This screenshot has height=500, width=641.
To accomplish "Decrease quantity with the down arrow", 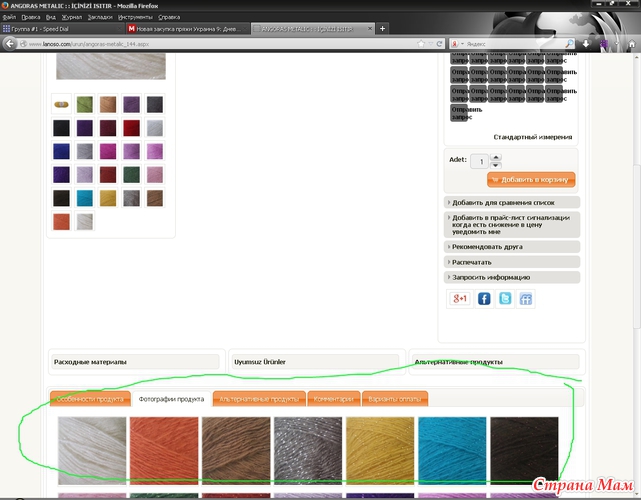I will (x=495, y=165).
